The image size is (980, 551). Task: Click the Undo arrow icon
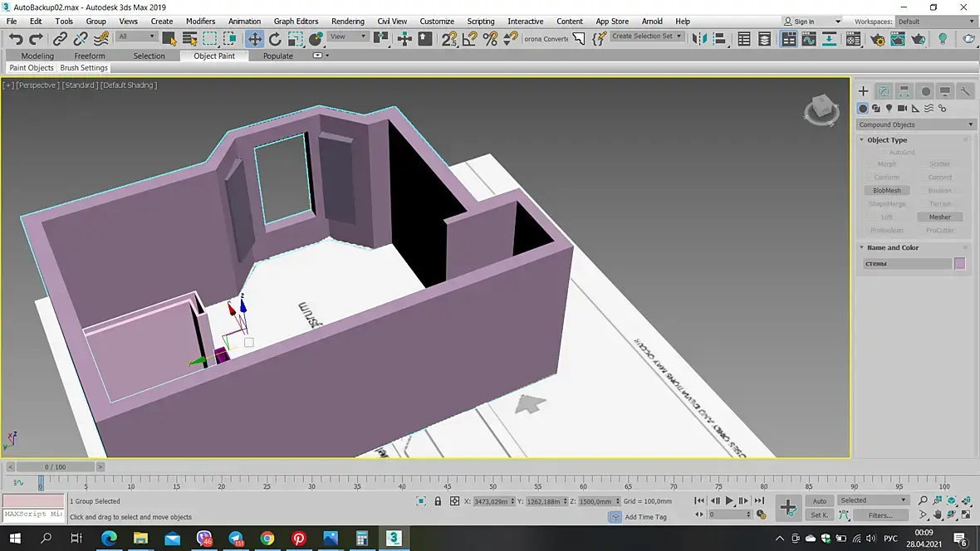tap(16, 39)
